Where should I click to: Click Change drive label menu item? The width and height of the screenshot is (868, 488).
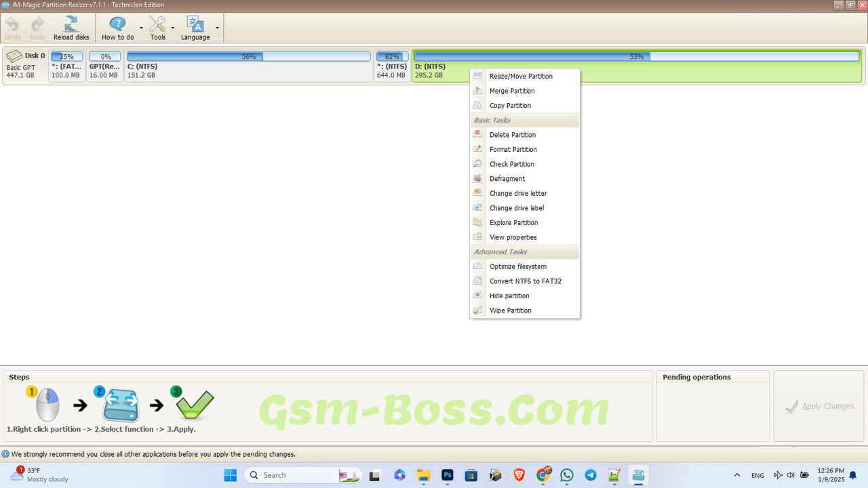pyautogui.click(x=525, y=208)
